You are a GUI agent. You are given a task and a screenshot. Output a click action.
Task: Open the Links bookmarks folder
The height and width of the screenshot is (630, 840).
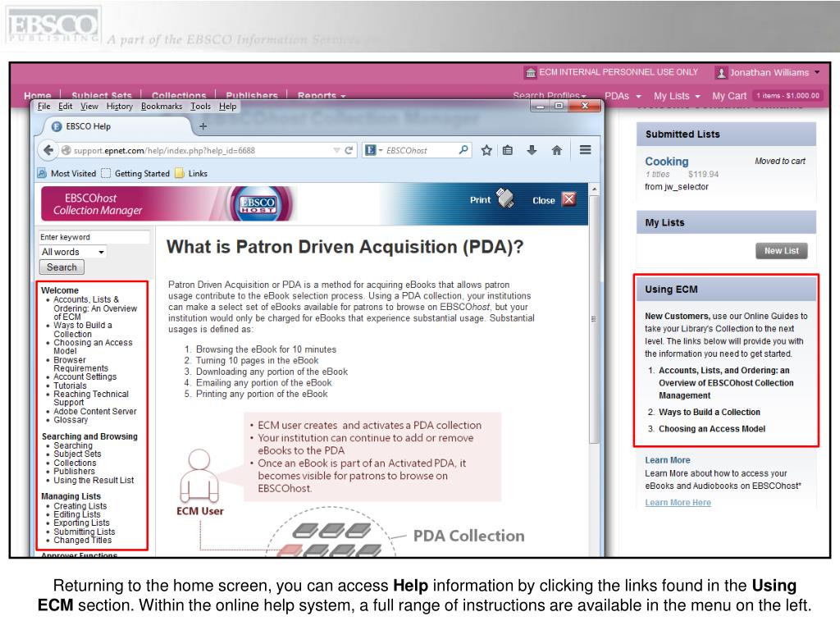tap(191, 174)
